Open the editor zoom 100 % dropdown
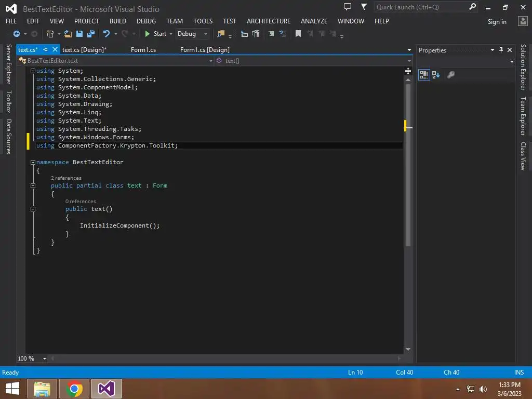This screenshot has height=399, width=532. click(x=45, y=358)
